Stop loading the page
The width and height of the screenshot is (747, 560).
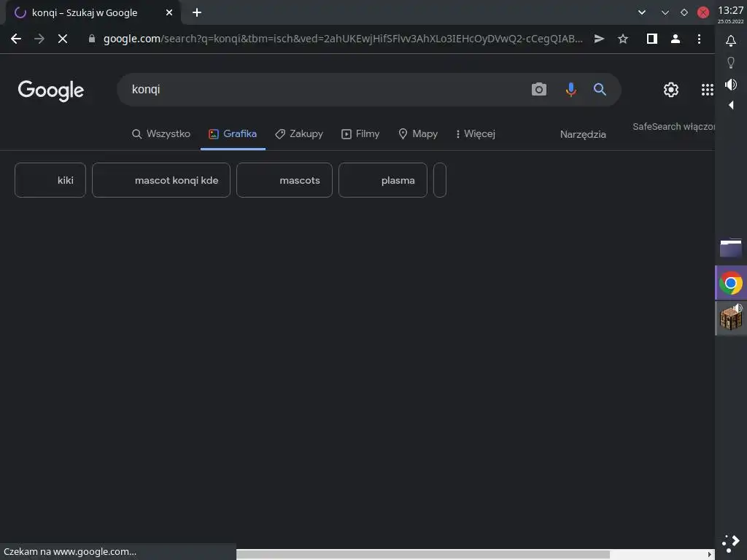pos(63,39)
